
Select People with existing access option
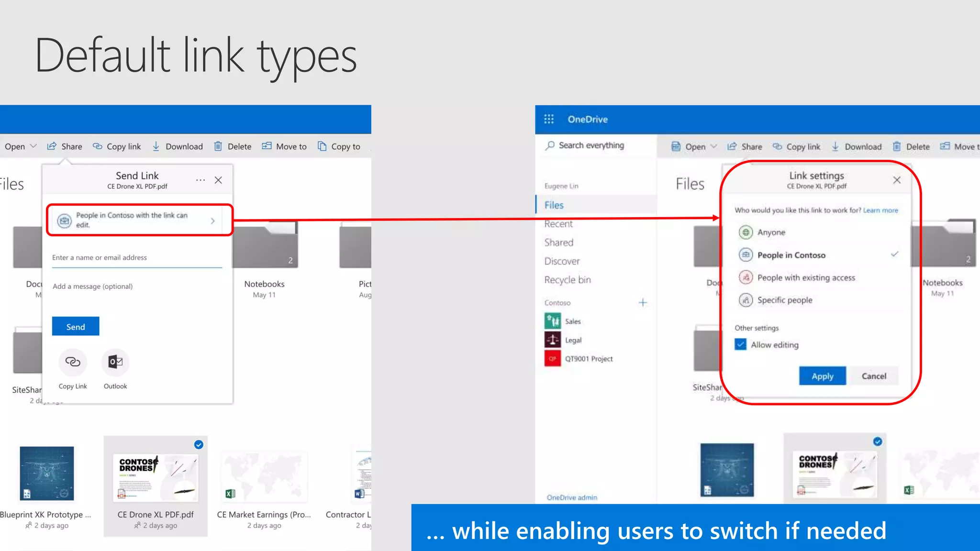click(x=818, y=277)
